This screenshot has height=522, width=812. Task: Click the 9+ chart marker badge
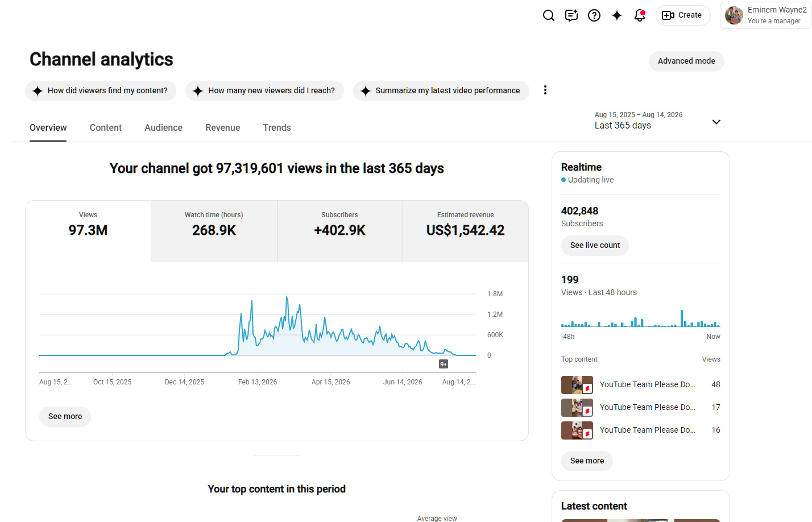tap(444, 364)
